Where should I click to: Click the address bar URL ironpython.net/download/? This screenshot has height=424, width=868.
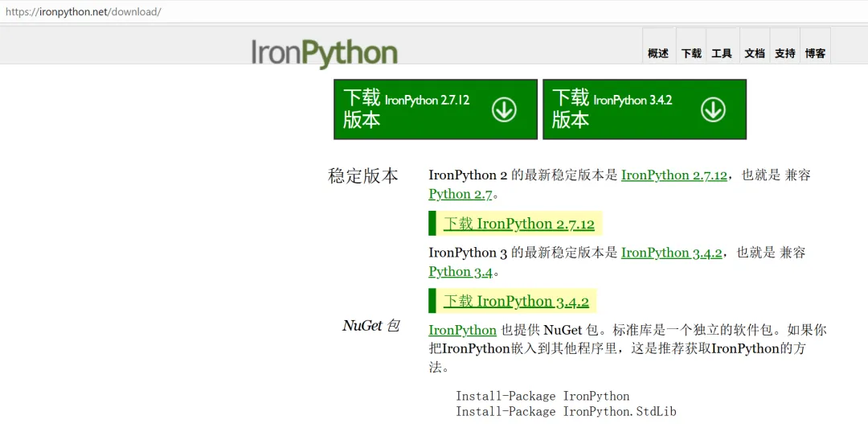(x=83, y=11)
